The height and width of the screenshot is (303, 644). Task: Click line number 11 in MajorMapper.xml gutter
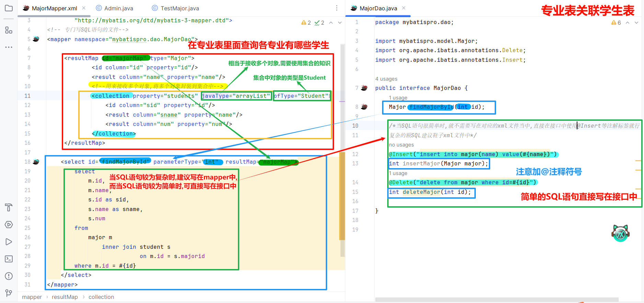[27, 96]
